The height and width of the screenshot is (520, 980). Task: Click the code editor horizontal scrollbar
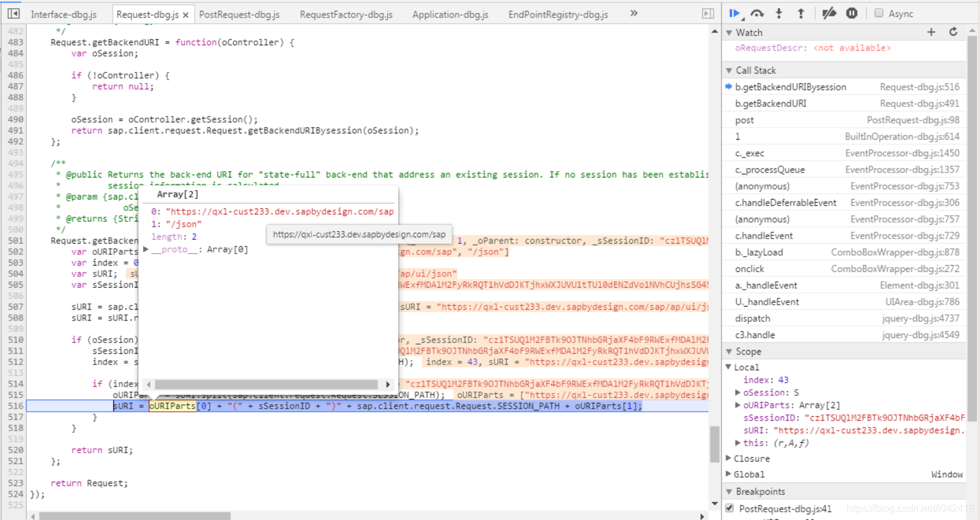[134, 516]
